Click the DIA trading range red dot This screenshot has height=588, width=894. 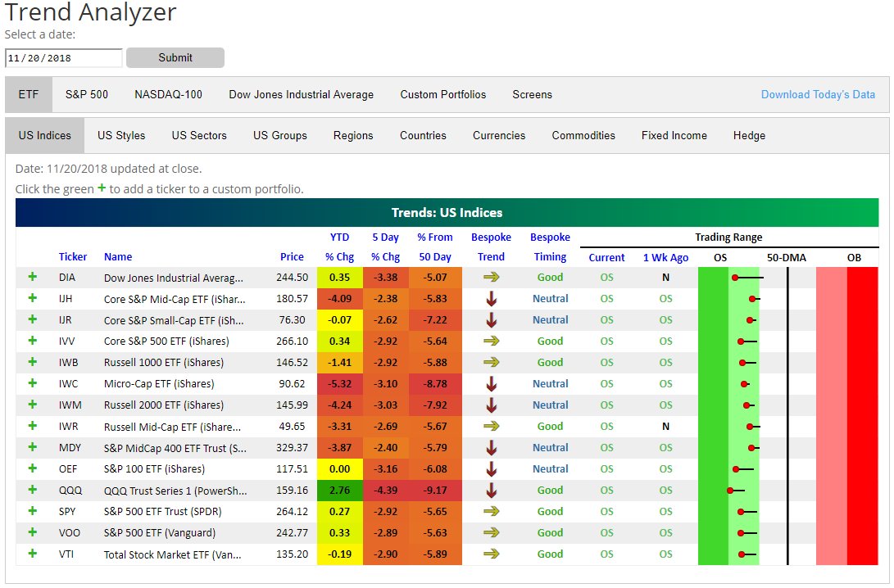(x=735, y=278)
